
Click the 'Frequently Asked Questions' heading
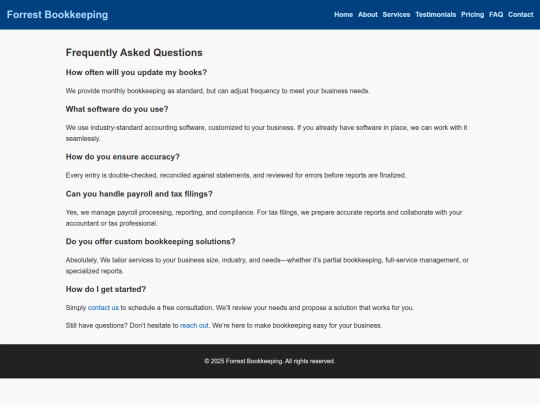coord(134,52)
